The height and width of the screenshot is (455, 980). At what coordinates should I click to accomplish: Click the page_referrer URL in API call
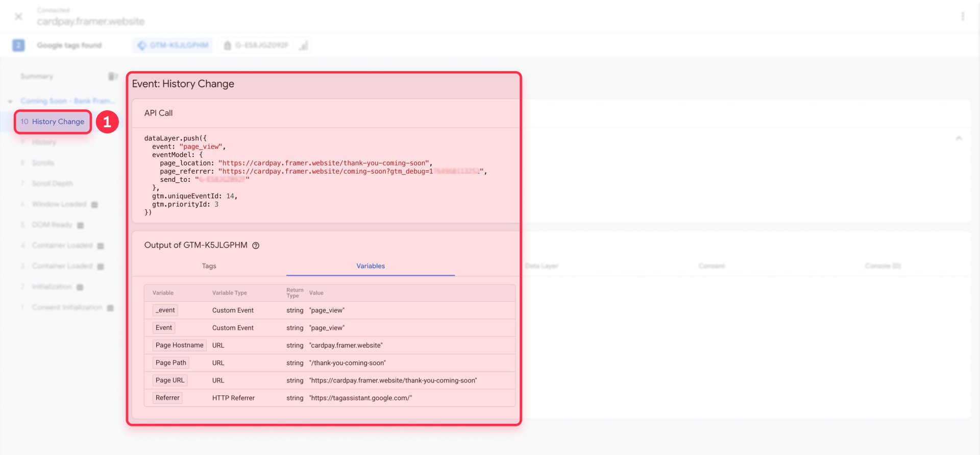[351, 172]
